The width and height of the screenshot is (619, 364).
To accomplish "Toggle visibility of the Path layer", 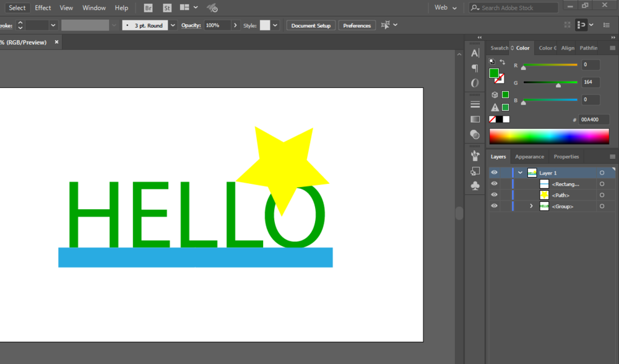I will click(494, 195).
